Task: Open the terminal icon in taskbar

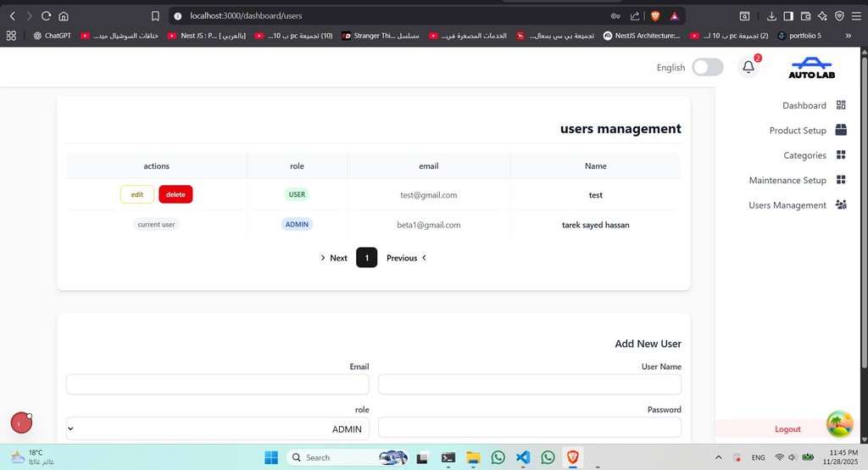Action: pos(448,457)
